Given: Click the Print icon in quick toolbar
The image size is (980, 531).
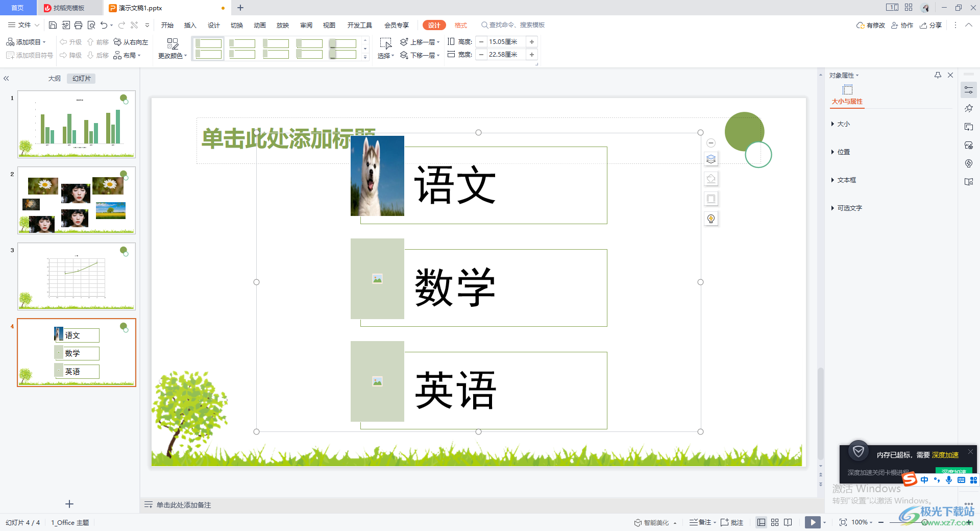Looking at the screenshot, I should tap(78, 25).
